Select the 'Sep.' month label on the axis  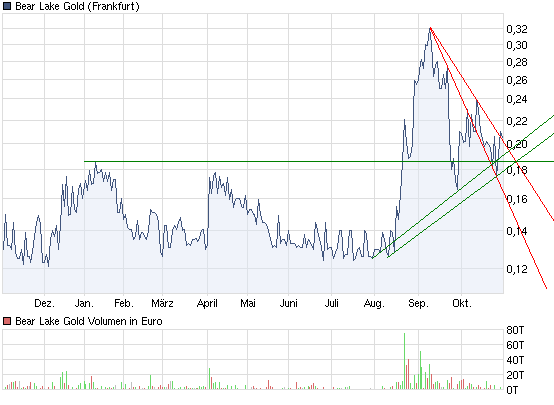click(x=418, y=304)
